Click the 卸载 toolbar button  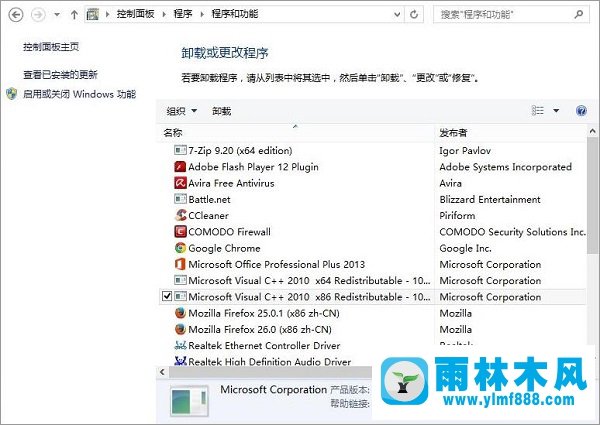click(x=222, y=111)
